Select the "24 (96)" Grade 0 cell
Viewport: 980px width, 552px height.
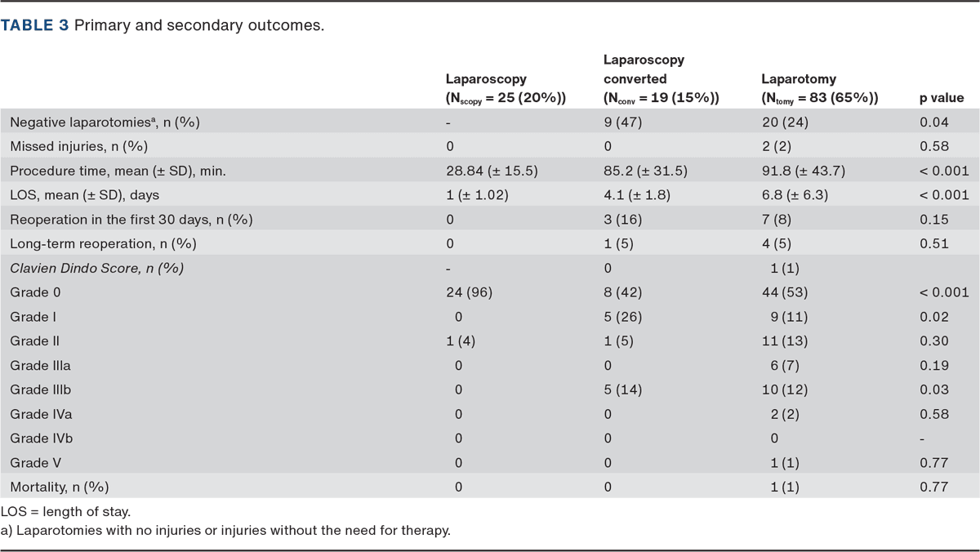pyautogui.click(x=472, y=292)
